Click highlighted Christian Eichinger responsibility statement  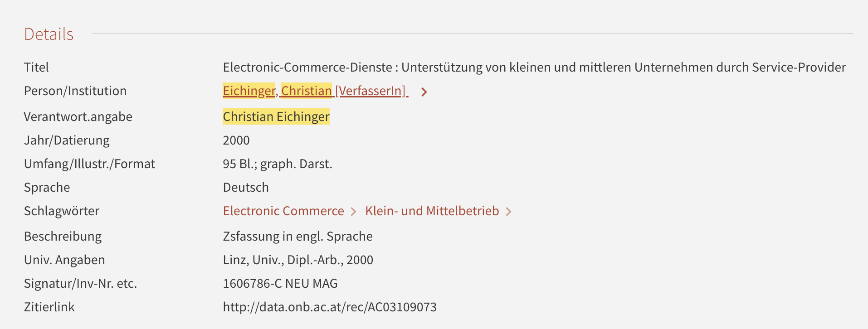tap(276, 116)
